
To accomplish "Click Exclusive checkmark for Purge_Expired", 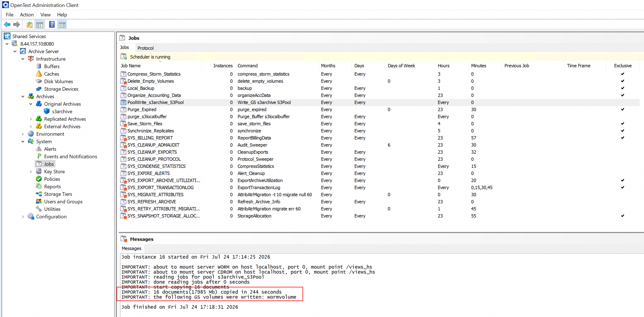I will [x=623, y=109].
